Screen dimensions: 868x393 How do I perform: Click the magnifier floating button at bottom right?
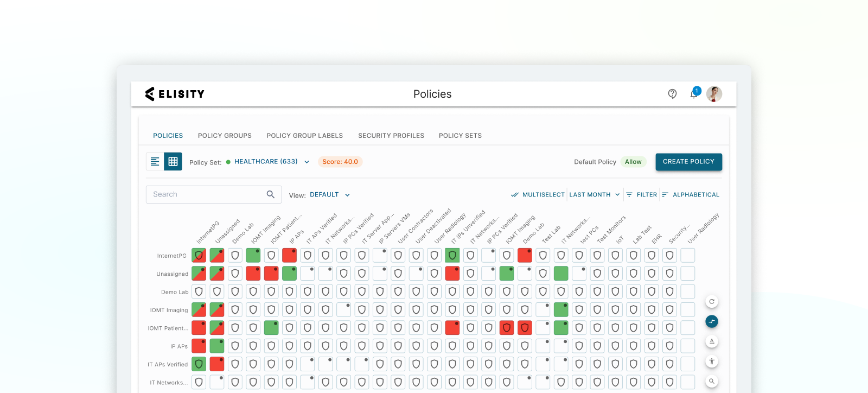click(x=712, y=381)
